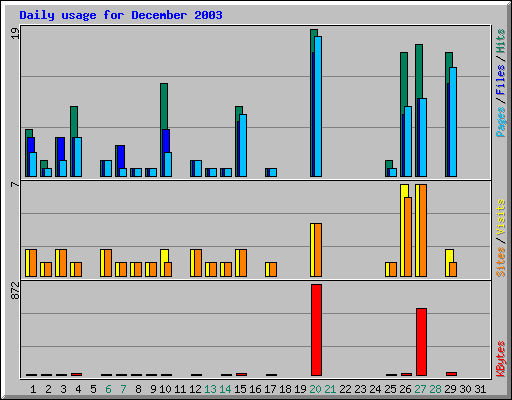Image resolution: width=512 pixels, height=400 pixels.
Task: Click green day 7 label
Action: point(123,389)
